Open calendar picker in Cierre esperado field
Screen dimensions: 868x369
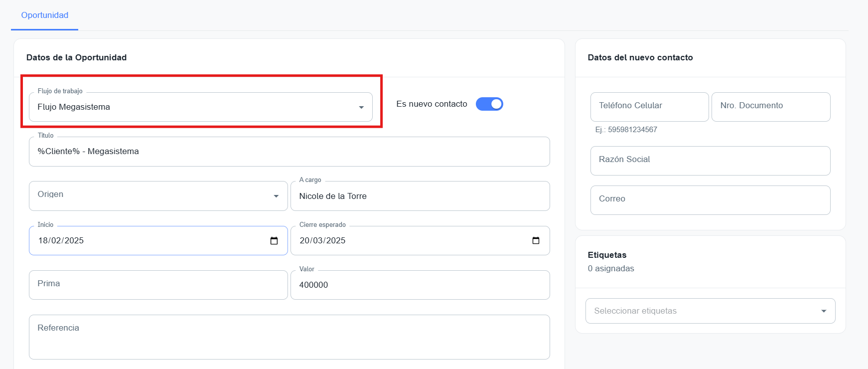pyautogui.click(x=536, y=241)
